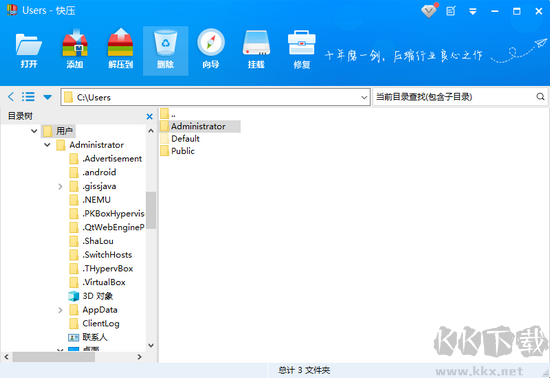This screenshot has width=550, height=378.
Task: Collapse the Administrator tree node
Action: (x=47, y=145)
